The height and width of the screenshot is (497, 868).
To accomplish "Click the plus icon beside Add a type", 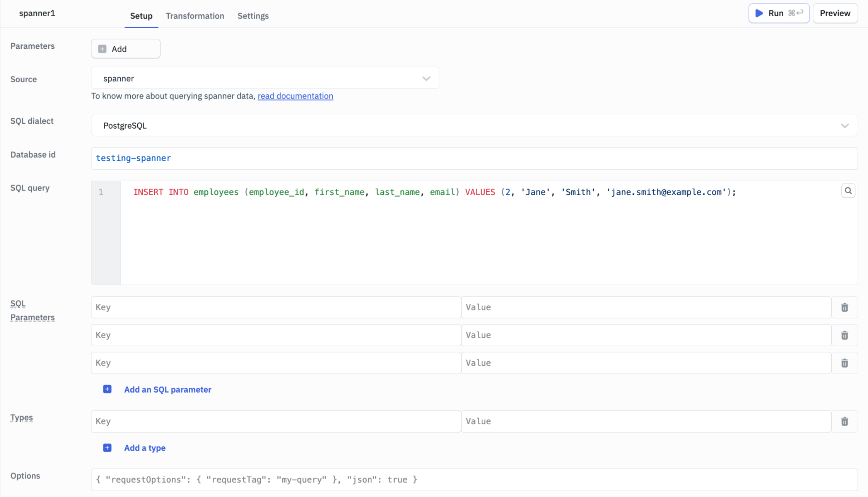I will pos(107,448).
